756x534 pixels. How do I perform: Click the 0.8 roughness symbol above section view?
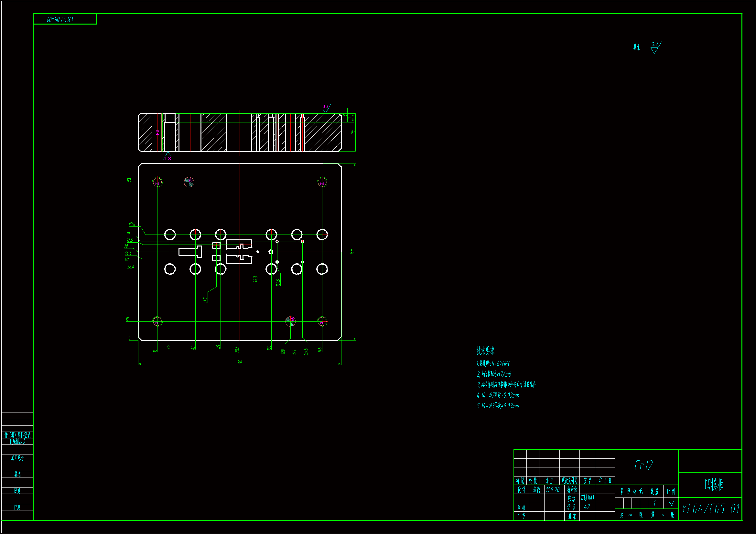pyautogui.click(x=326, y=108)
